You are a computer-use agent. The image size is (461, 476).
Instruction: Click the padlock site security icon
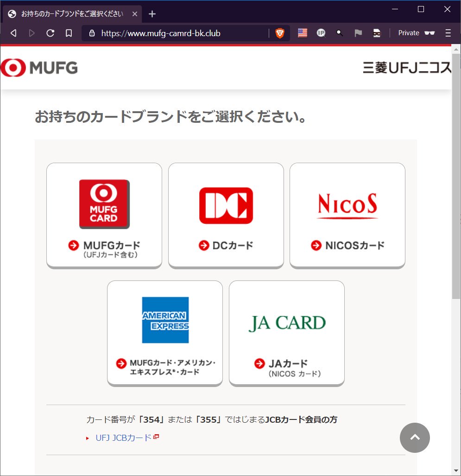[92, 33]
